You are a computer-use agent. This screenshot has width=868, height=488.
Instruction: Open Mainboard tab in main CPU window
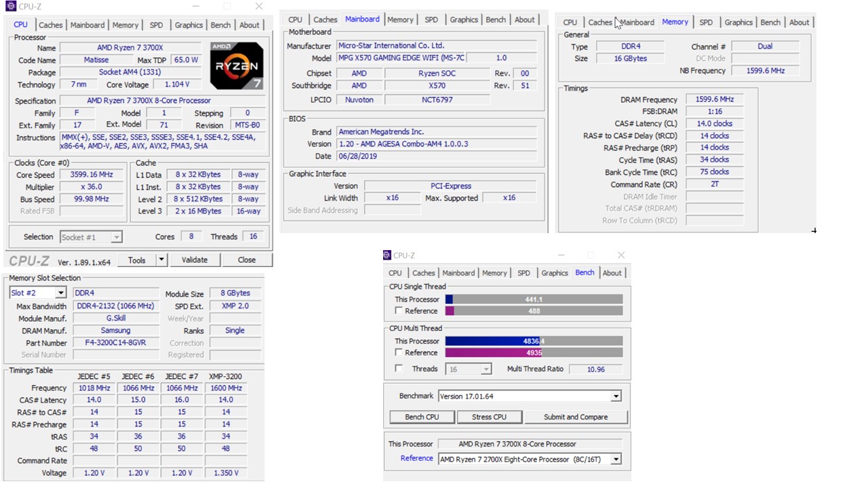[x=87, y=25]
